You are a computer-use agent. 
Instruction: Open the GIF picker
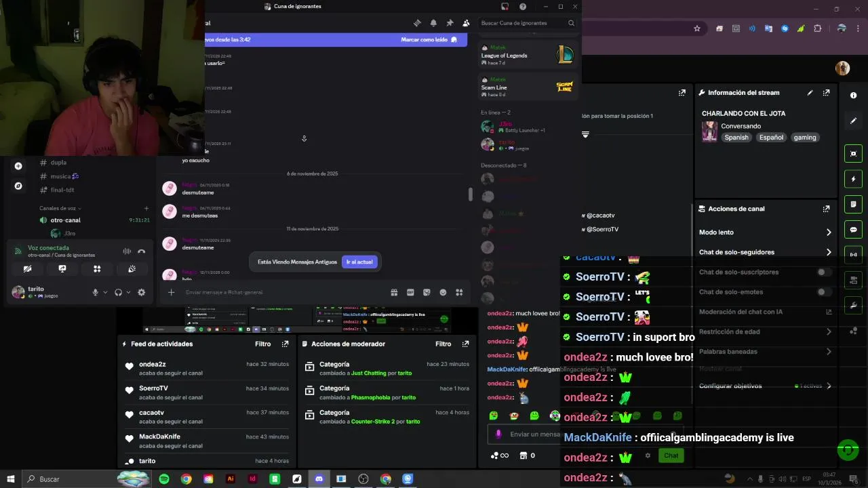point(410,292)
